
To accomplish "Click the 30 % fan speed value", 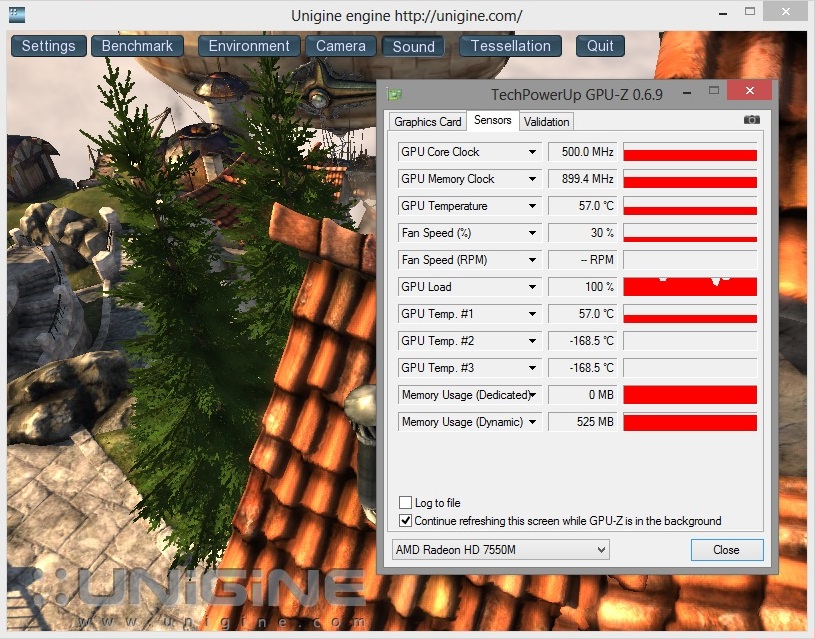I will (x=583, y=233).
